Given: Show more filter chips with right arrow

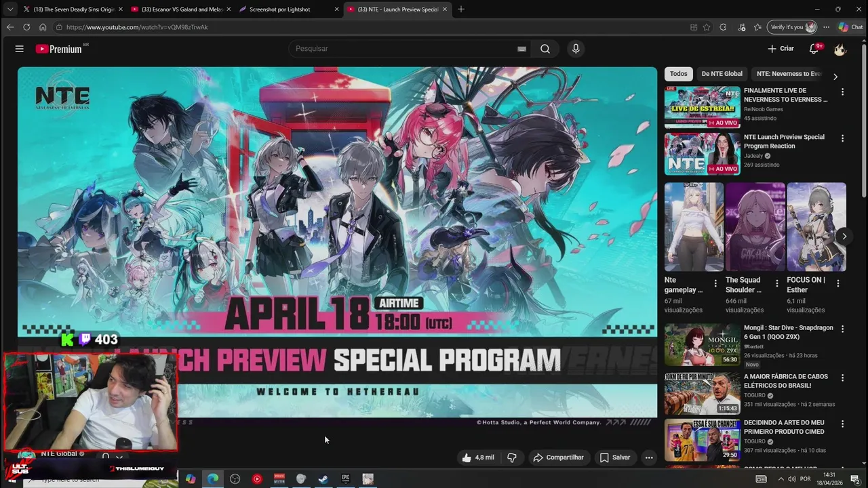Looking at the screenshot, I should click(835, 77).
